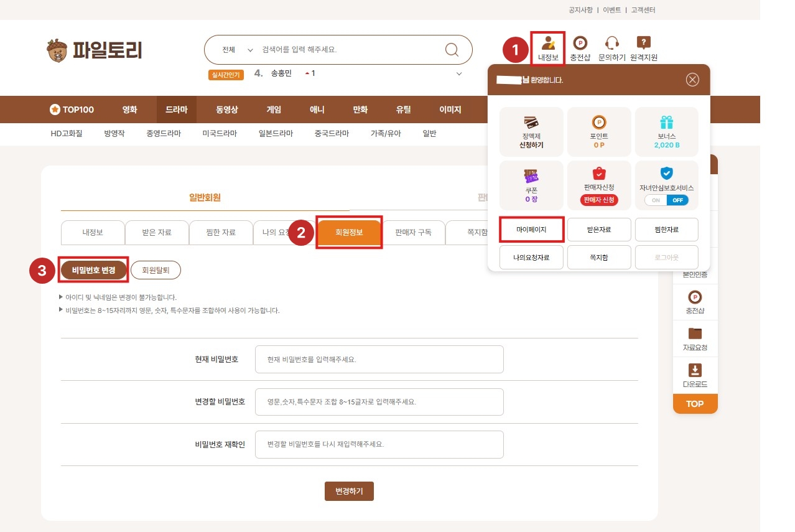Viewport: 795px width, 532px height.
Task: Click the 송흥민 trending keyword
Action: tap(281, 73)
